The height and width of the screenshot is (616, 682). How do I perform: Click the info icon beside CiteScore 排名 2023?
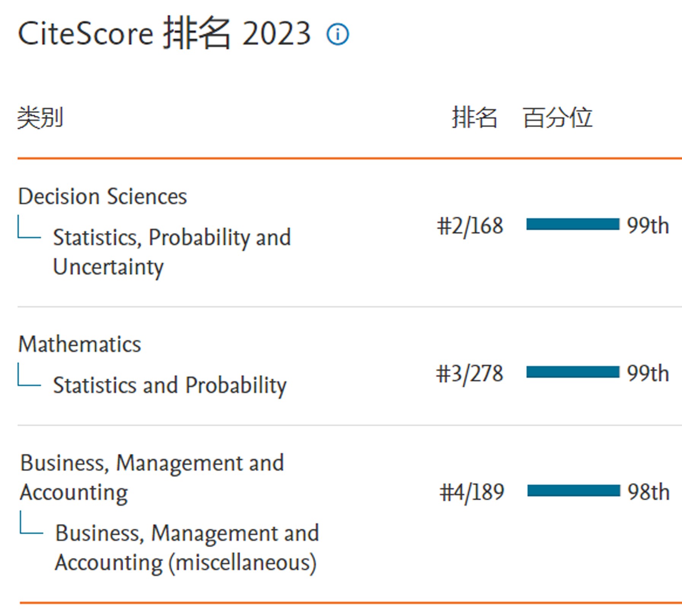click(337, 35)
